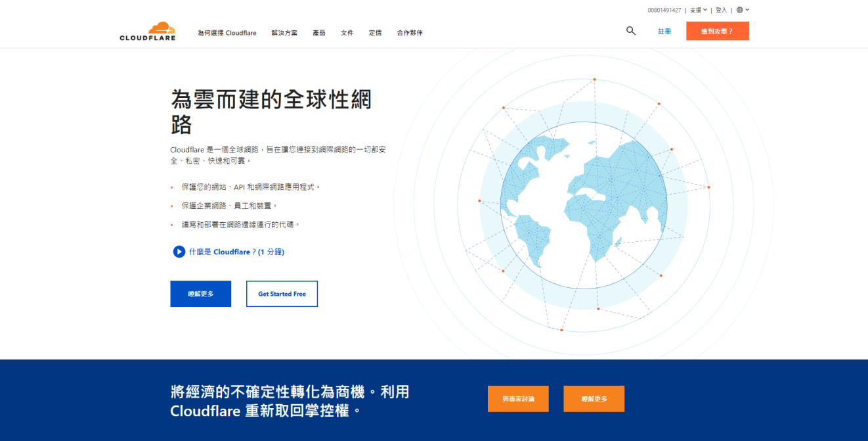The height and width of the screenshot is (441, 868).
Task: Open 為何選擇 Cloudflare menu
Action: tap(227, 33)
